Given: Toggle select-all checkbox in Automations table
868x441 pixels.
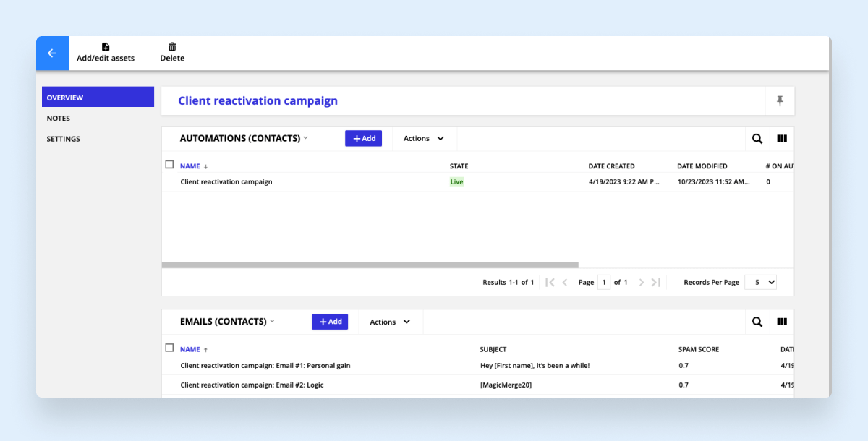Looking at the screenshot, I should click(169, 165).
